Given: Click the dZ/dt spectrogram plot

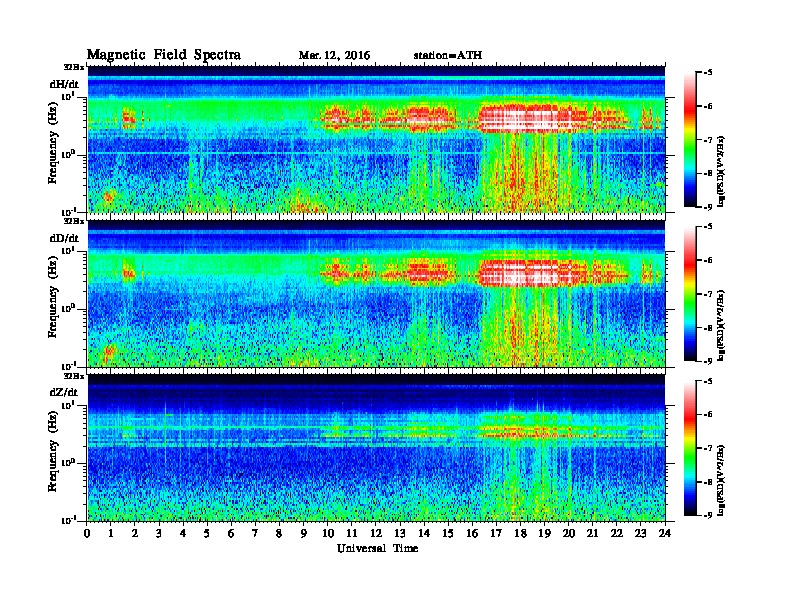Looking at the screenshot, I should 376,447.
